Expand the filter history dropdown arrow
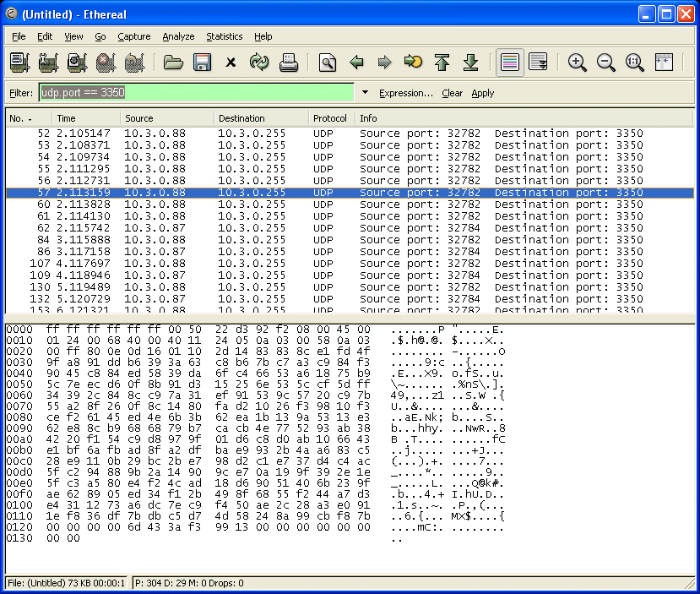 365,92
